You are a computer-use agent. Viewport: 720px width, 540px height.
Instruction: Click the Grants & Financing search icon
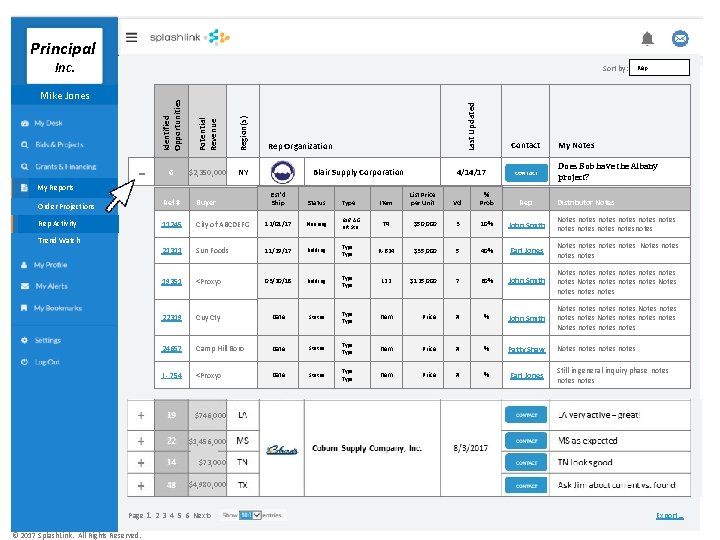coord(25,167)
